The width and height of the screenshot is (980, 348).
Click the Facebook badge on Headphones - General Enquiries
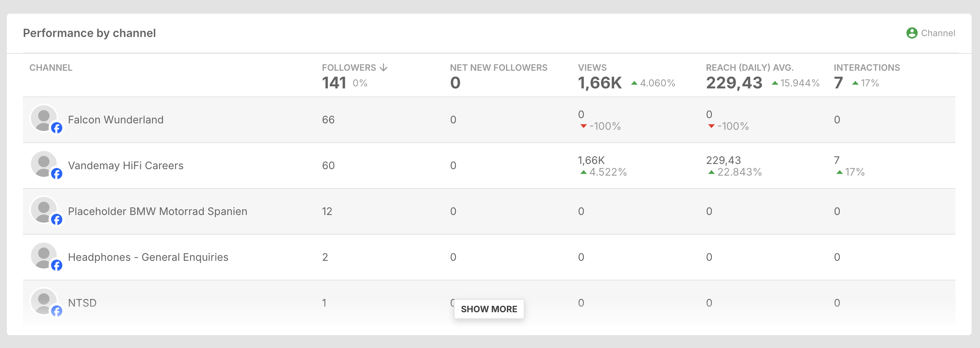pyautogui.click(x=57, y=265)
